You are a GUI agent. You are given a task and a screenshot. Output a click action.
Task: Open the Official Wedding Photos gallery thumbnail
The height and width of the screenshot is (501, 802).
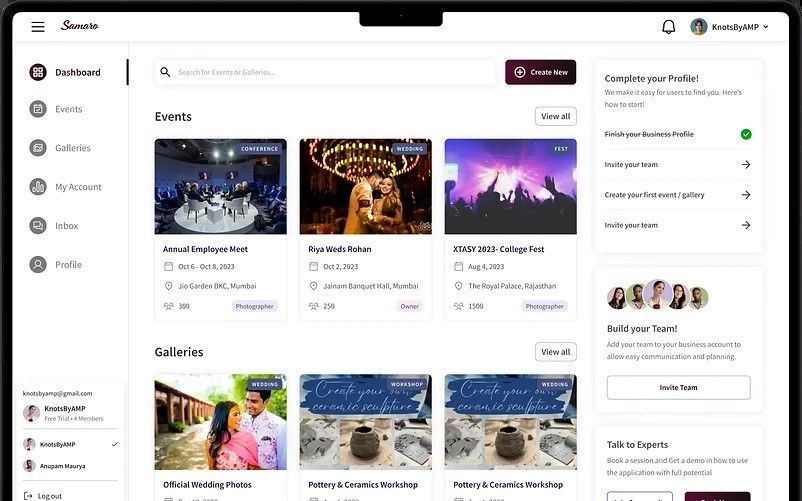pos(220,422)
